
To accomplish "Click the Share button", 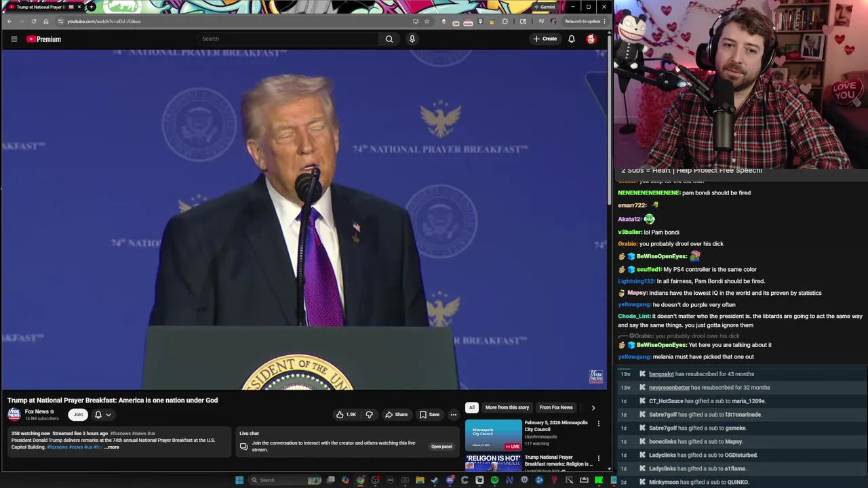I will tap(397, 415).
